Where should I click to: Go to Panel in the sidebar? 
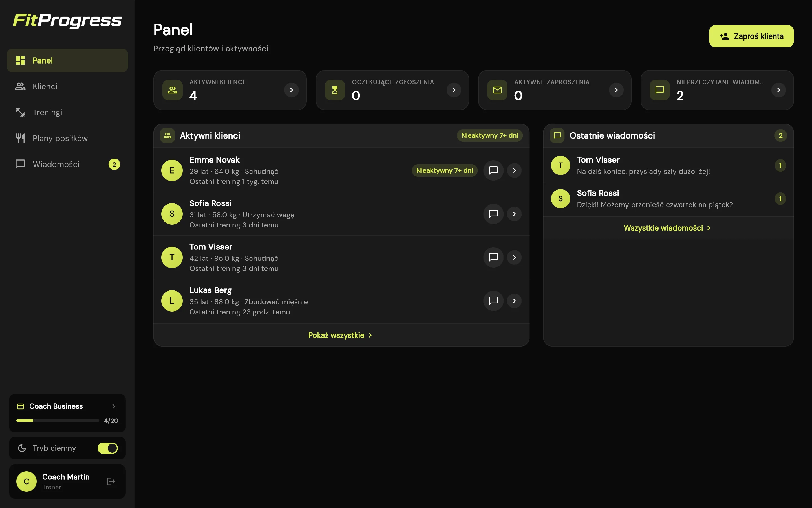[x=67, y=60]
